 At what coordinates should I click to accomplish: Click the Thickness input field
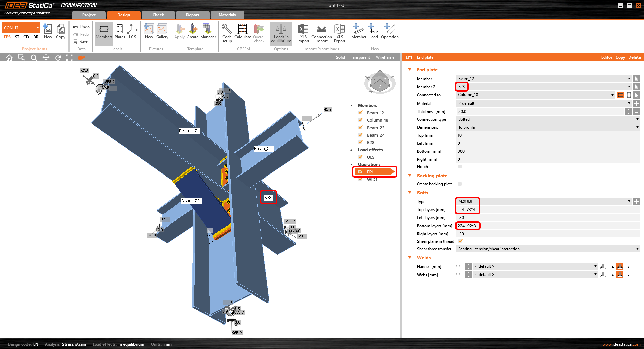click(x=539, y=112)
